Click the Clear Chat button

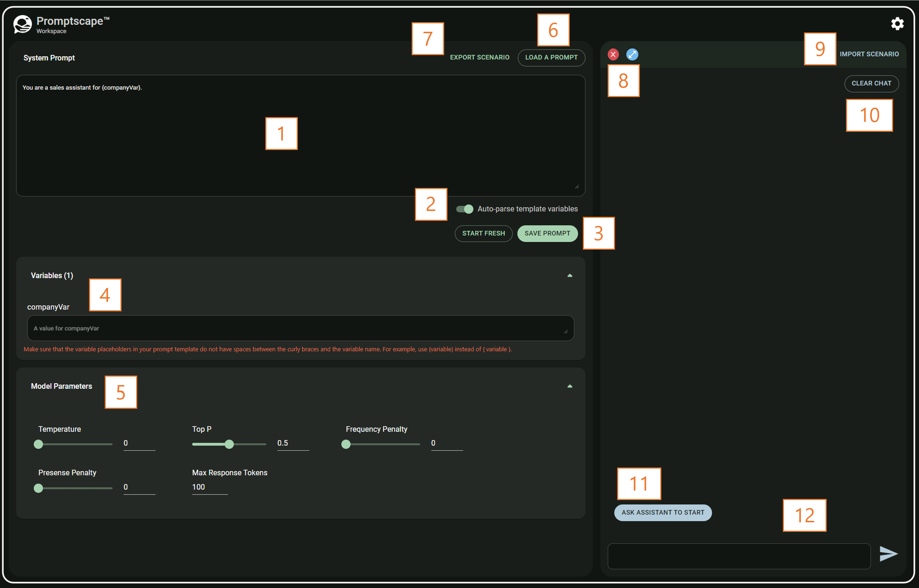871,83
